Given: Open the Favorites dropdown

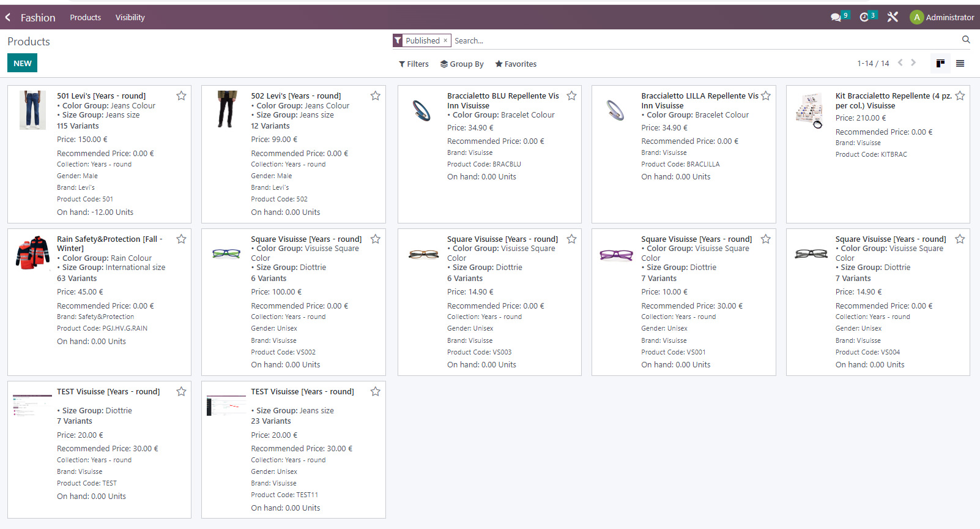Looking at the screenshot, I should 516,64.
